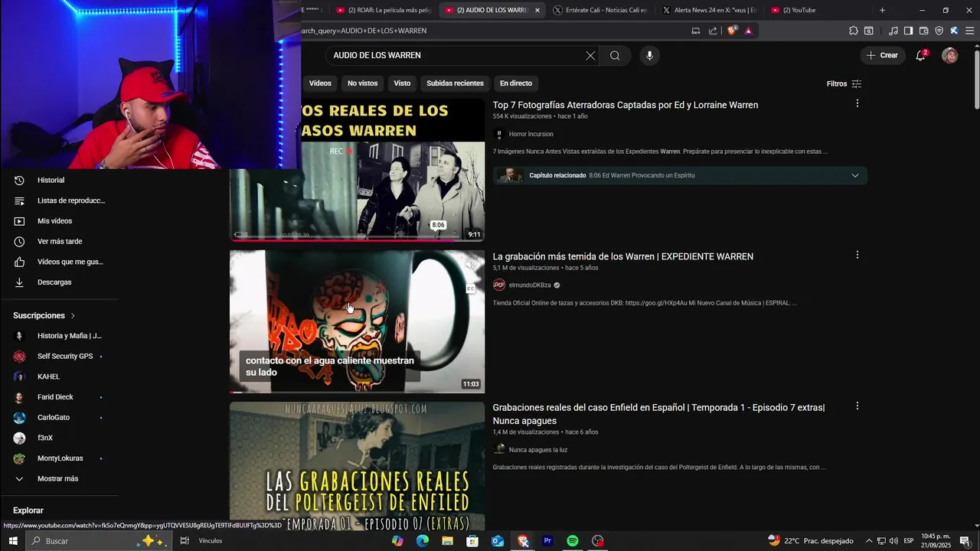
Task: Open browser extensions puzzle icon
Action: pyautogui.click(x=853, y=31)
